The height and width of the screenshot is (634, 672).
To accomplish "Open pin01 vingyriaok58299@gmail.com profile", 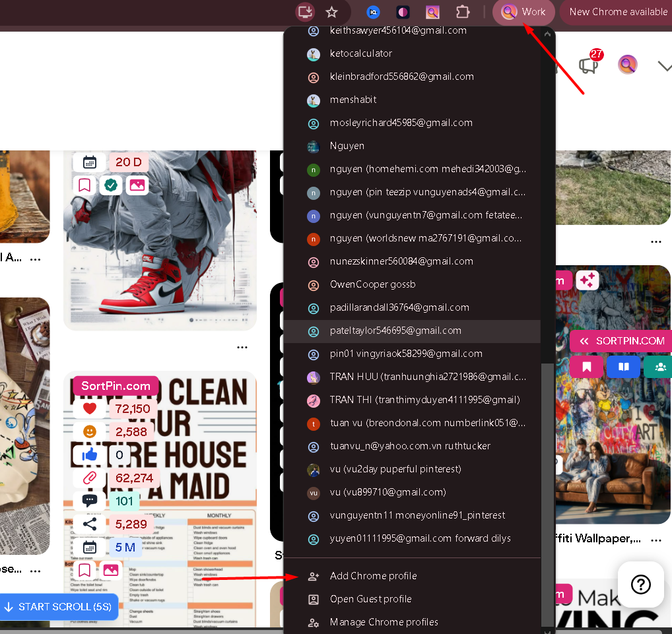I will point(412,354).
